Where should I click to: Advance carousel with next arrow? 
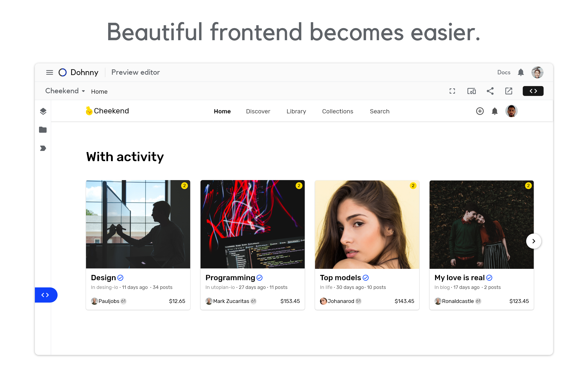534,241
